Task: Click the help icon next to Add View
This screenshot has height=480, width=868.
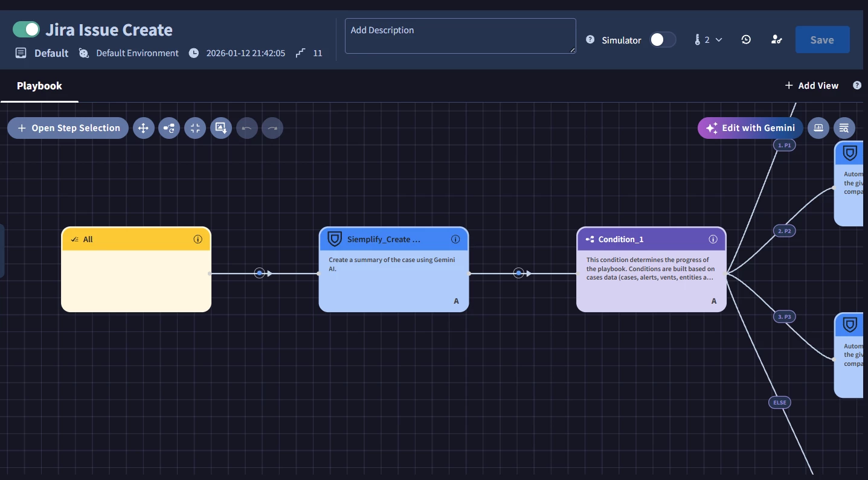Action: (x=857, y=86)
